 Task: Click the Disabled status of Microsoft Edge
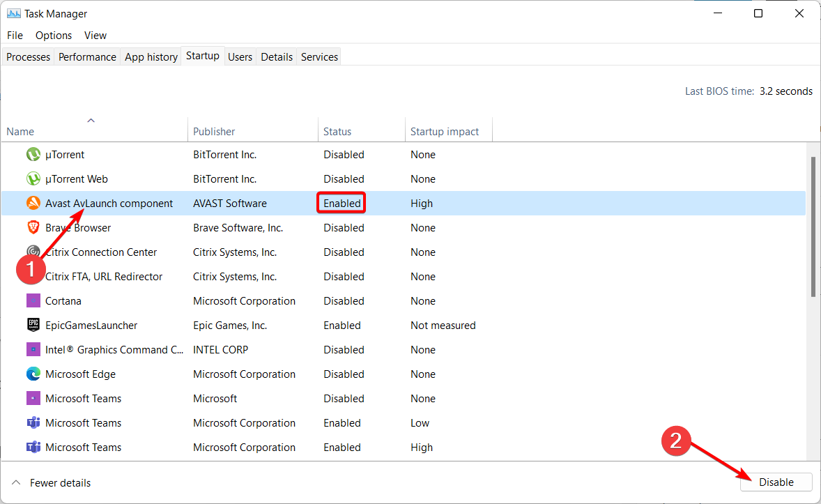(x=344, y=374)
